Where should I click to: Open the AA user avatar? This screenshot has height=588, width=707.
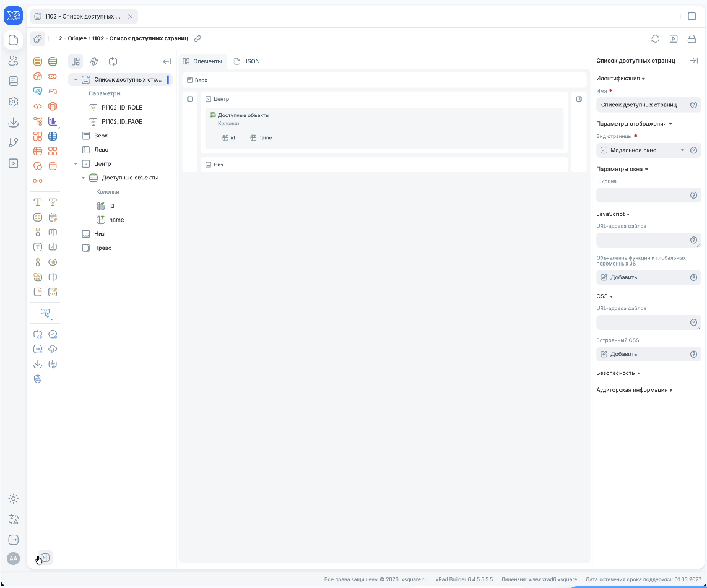(x=14, y=559)
